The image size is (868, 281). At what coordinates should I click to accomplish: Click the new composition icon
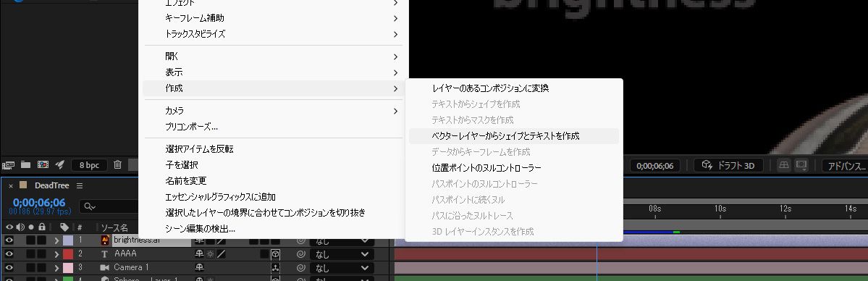(43, 164)
